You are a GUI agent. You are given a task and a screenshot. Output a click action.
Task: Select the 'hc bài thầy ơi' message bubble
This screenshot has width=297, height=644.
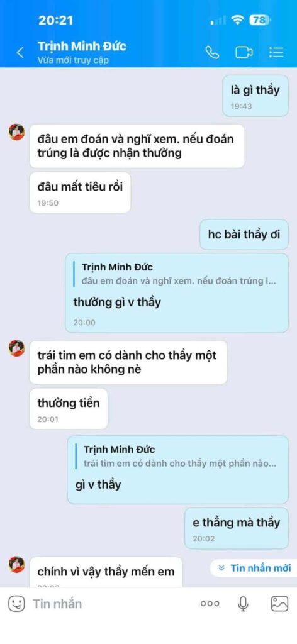[x=244, y=235]
